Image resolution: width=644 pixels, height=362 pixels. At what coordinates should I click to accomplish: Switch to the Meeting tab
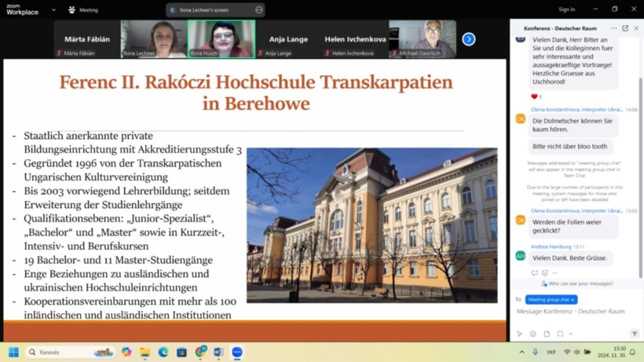point(84,10)
